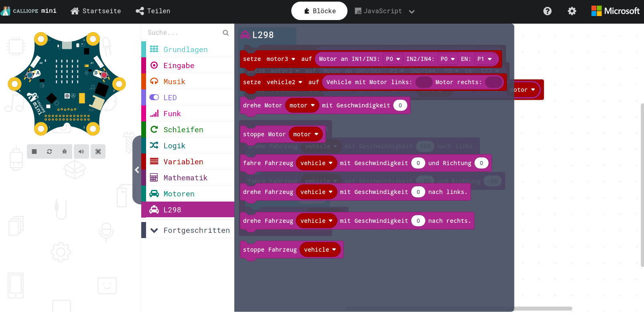The width and height of the screenshot is (644, 313).
Task: Toggle simulator debug mode bug icon
Action: [65, 151]
